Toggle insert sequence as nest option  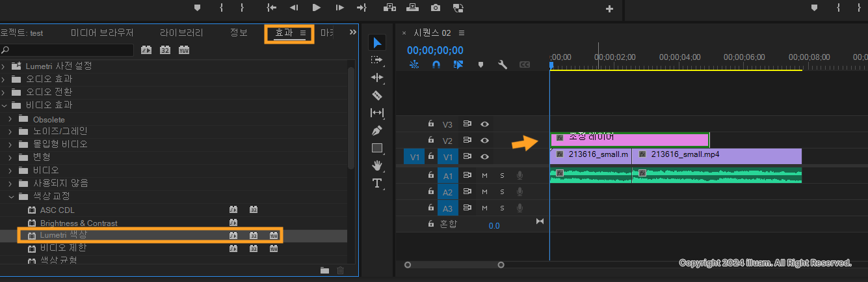pos(415,64)
